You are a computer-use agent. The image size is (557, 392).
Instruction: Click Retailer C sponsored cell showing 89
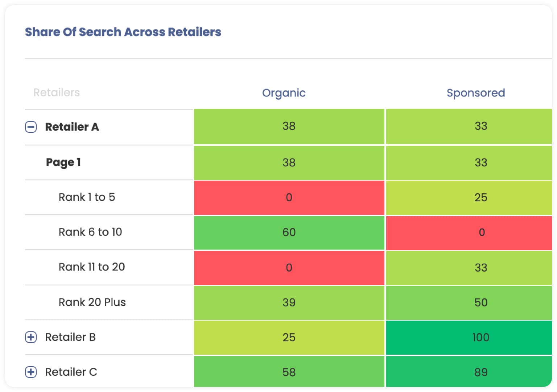(481, 372)
